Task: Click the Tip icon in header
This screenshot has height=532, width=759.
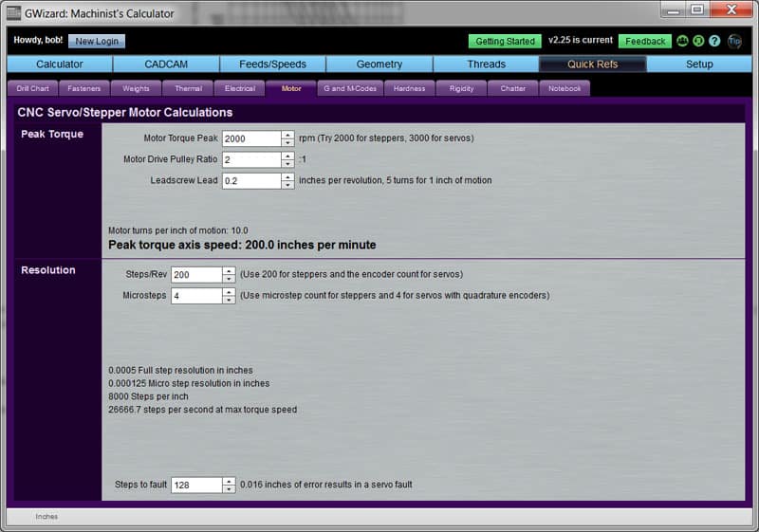Action: tap(734, 42)
